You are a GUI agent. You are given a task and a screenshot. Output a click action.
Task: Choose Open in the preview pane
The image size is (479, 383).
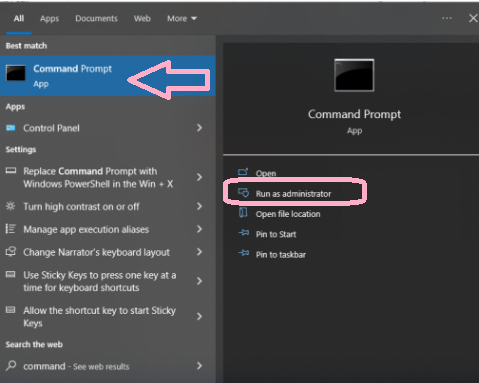tap(266, 173)
